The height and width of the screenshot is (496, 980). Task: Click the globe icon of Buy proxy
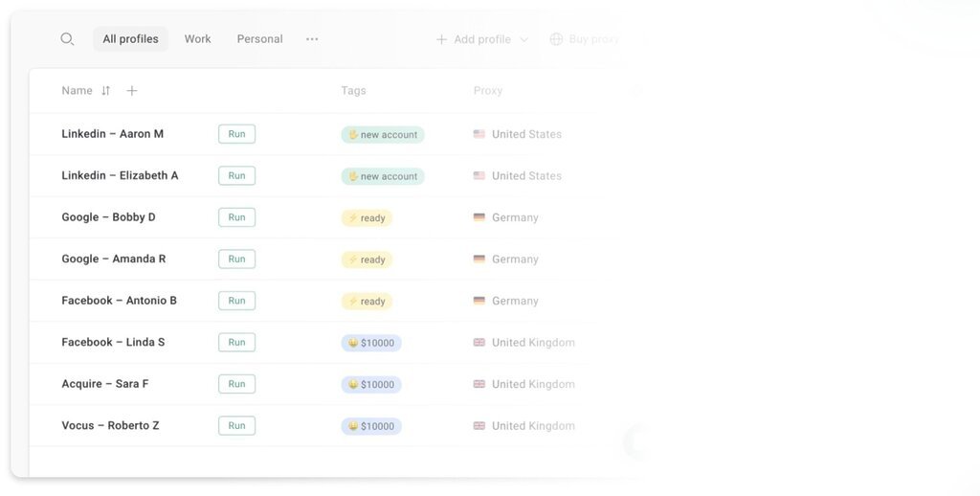pyautogui.click(x=556, y=39)
